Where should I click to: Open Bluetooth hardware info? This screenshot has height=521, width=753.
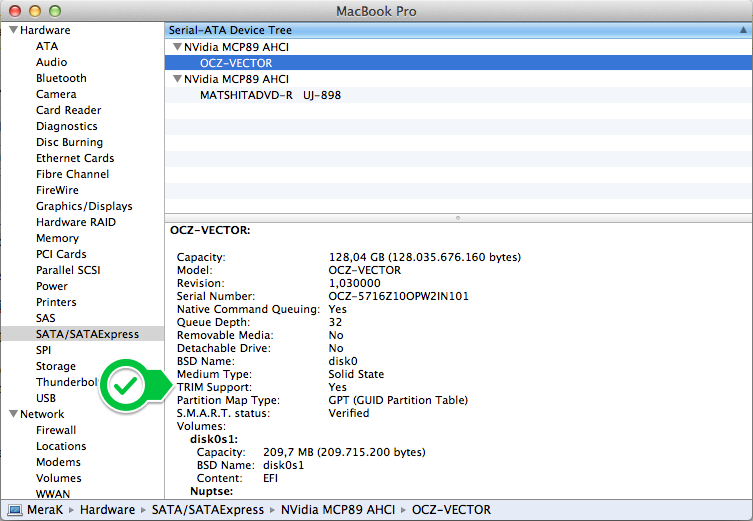click(61, 78)
